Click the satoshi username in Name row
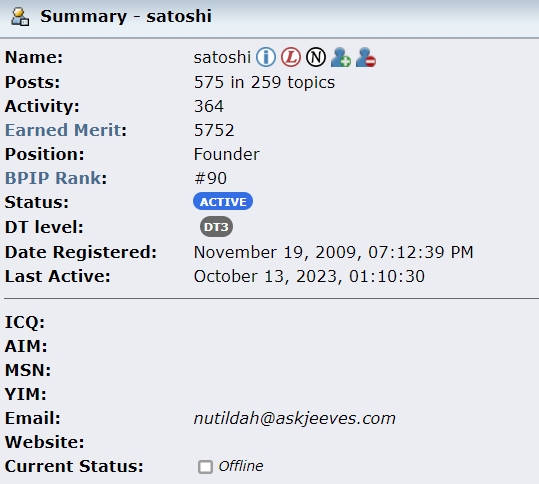This screenshot has width=539, height=484. pyautogui.click(x=222, y=57)
